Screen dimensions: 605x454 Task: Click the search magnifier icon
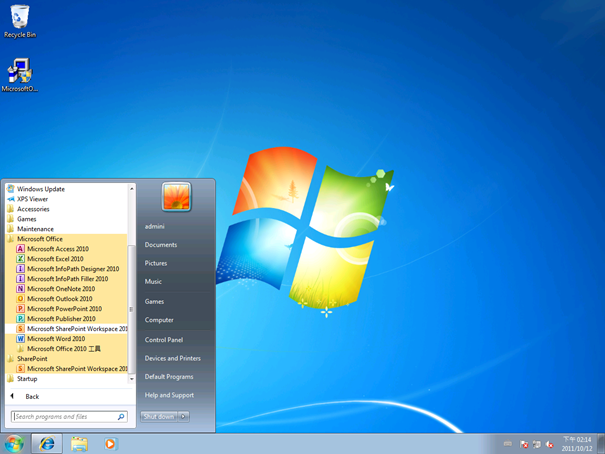pyautogui.click(x=121, y=417)
